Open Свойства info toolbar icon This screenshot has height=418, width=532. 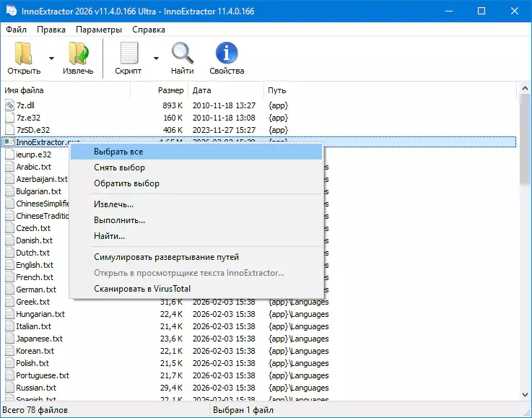tap(227, 53)
